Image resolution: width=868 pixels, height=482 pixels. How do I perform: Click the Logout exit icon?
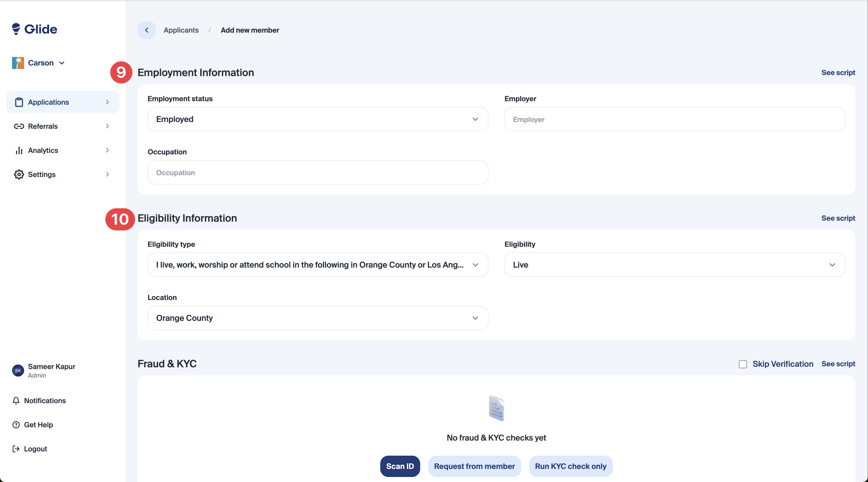click(16, 449)
